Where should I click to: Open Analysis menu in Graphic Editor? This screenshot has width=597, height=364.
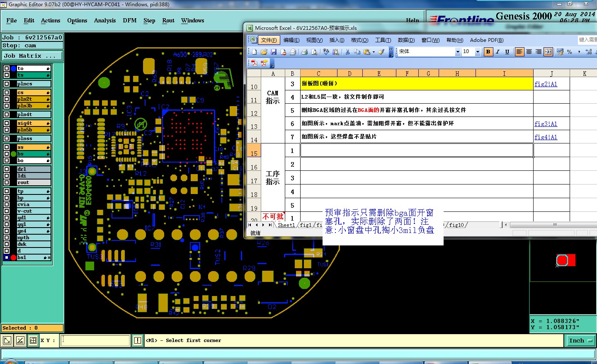point(105,20)
